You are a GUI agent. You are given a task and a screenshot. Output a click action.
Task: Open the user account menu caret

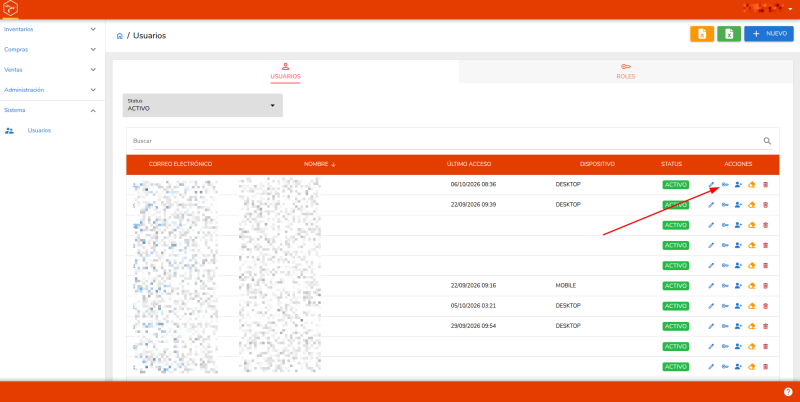pos(790,9)
